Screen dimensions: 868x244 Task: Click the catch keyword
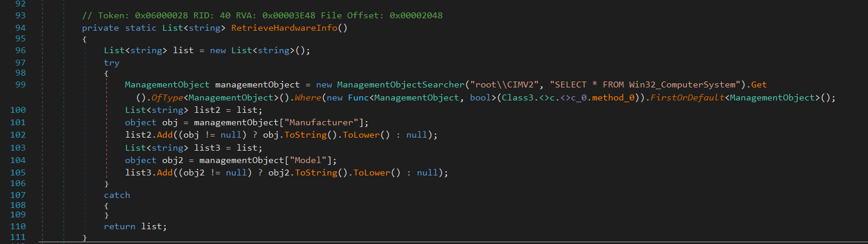117,195
